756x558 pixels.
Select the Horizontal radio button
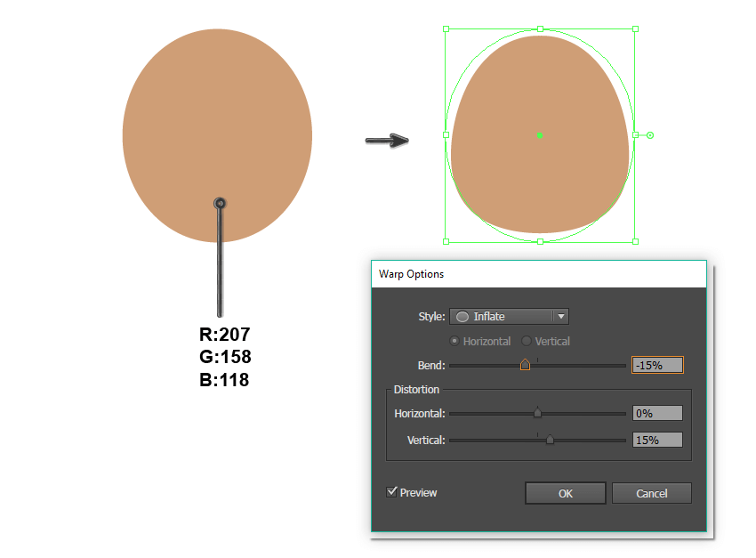[x=455, y=341]
